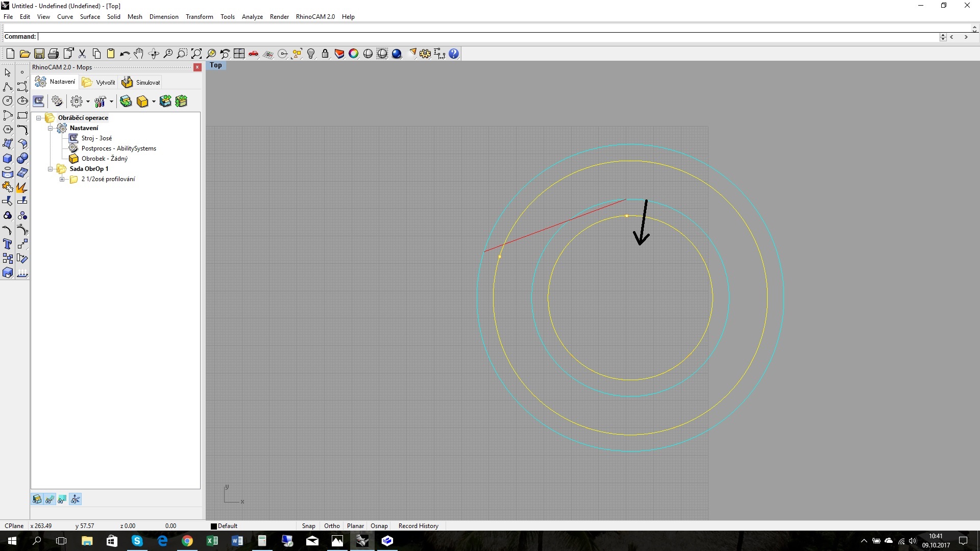Screen dimensions: 980x551
Task: Click into the Command input line
Action: [x=459, y=37]
